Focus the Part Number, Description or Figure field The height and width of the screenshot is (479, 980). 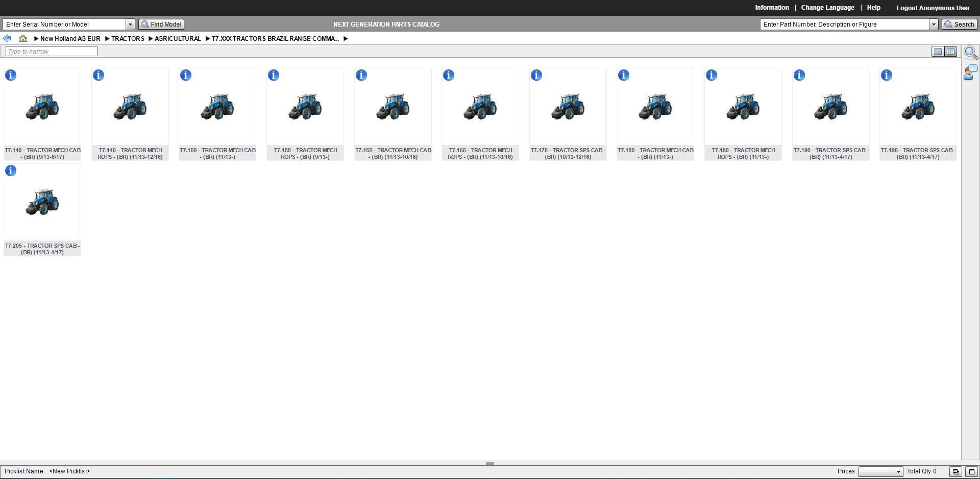click(844, 25)
